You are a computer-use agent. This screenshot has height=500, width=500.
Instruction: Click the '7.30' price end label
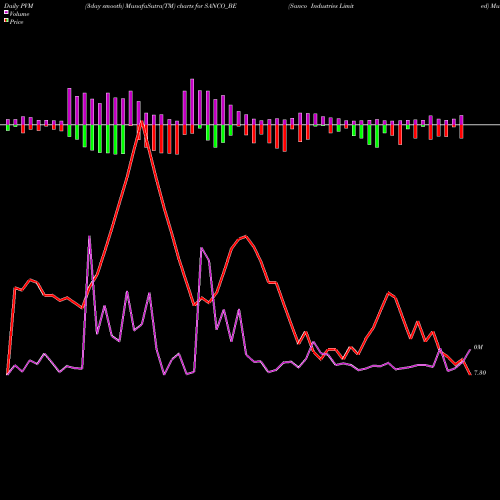coord(480,373)
